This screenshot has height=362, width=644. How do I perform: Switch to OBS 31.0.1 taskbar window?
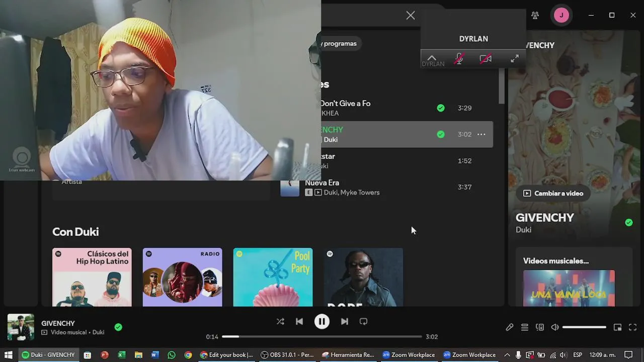287,355
